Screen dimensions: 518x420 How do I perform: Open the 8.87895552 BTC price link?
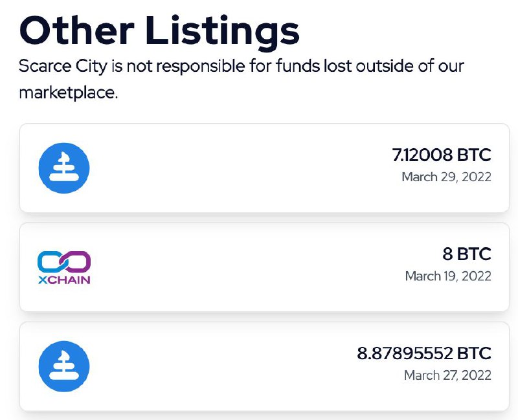424,353
